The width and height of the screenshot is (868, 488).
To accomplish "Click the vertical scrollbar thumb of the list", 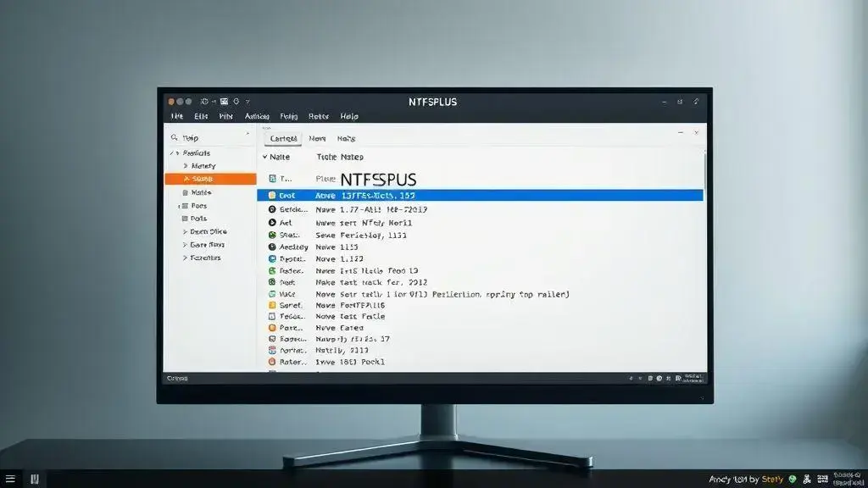I will [704, 173].
